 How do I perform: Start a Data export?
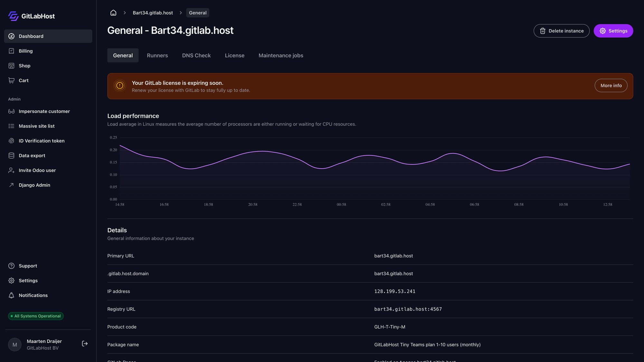point(32,155)
